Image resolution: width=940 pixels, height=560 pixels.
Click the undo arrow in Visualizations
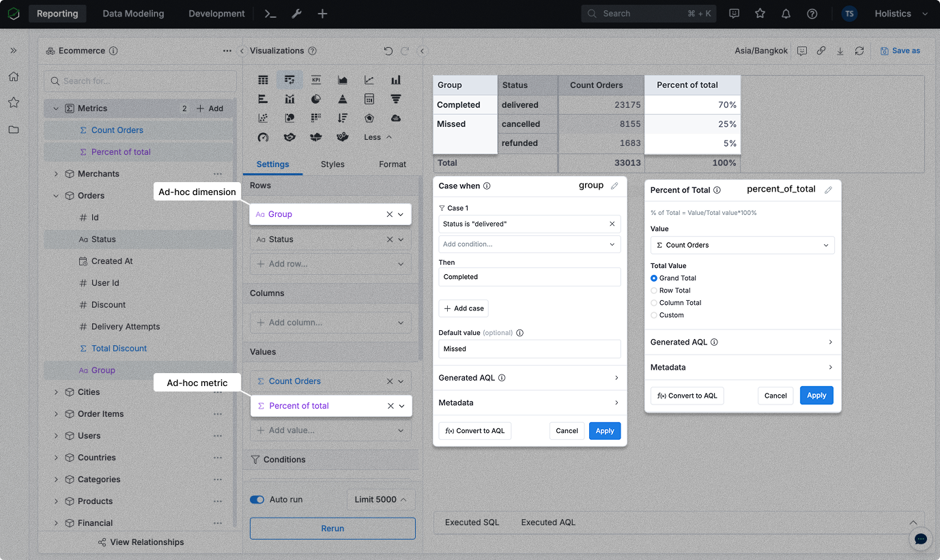click(x=388, y=50)
